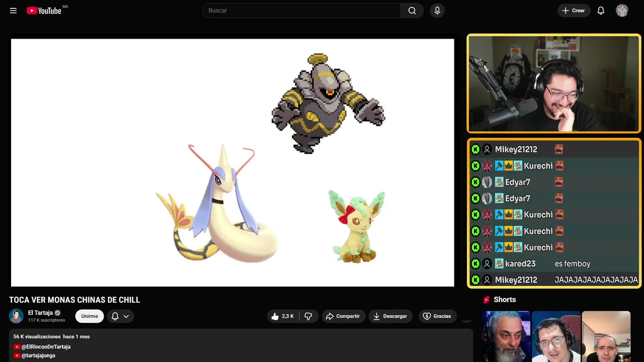Open the third Shorts thumbnail
The image size is (644, 362).
(606, 336)
